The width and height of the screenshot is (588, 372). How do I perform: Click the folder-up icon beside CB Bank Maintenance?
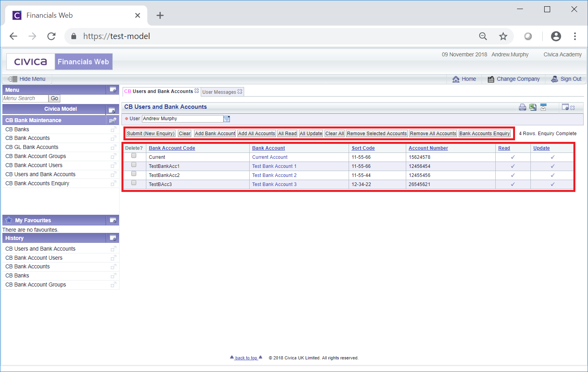point(113,120)
